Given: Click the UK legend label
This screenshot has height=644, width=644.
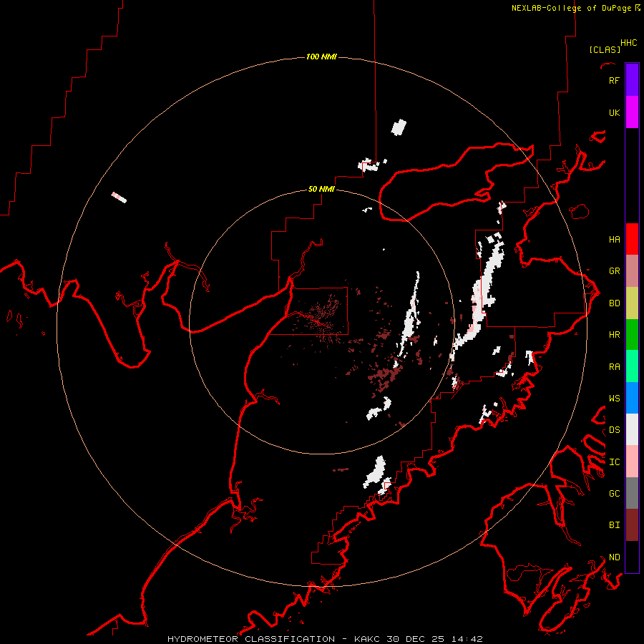Looking at the screenshot, I should pyautogui.click(x=614, y=112).
